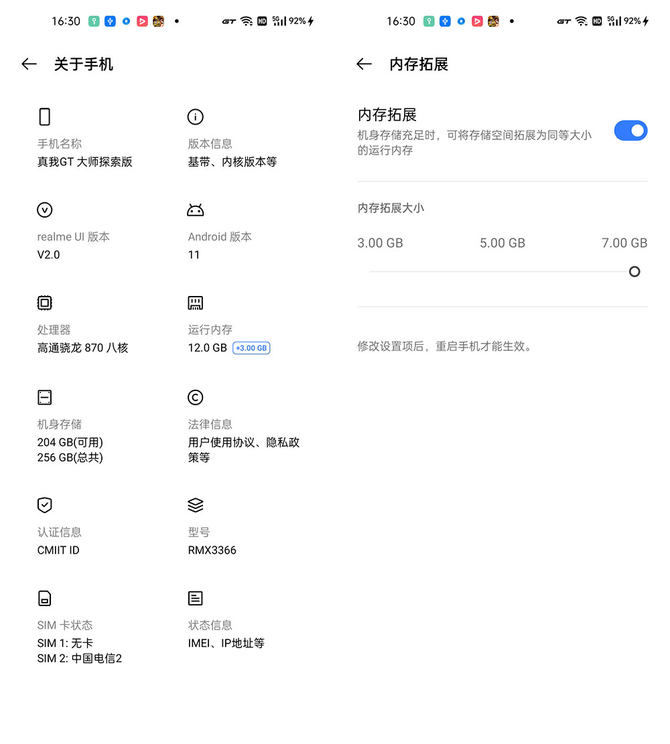The width and height of the screenshot is (670, 744).
Task: Go back from the 内存拓展 page
Action: point(363,64)
